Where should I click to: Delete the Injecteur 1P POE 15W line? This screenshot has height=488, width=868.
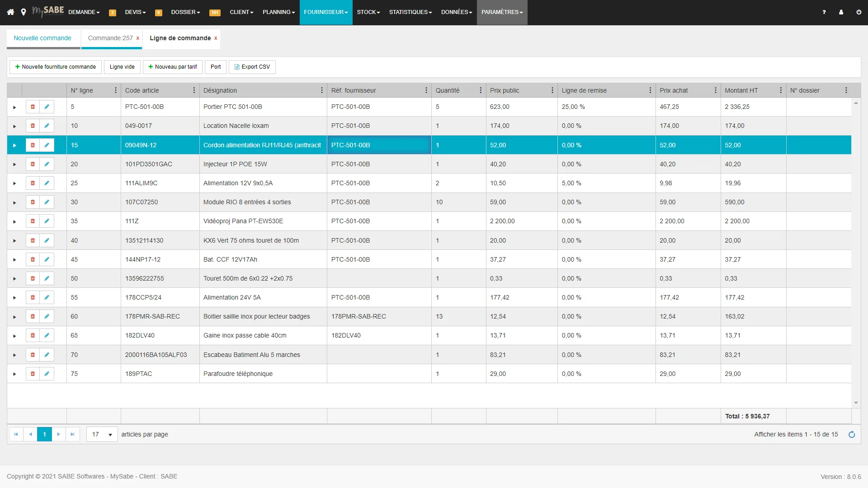33,164
